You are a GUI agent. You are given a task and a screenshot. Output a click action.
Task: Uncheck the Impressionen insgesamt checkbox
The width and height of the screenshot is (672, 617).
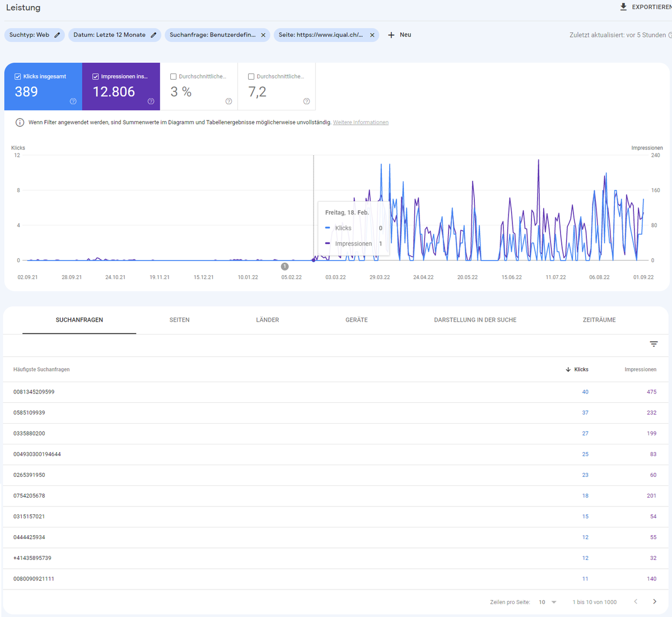coord(96,75)
